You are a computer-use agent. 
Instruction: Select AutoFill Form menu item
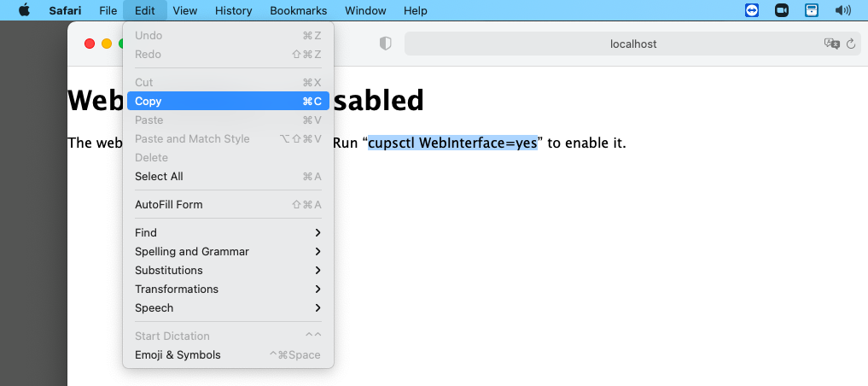(x=228, y=204)
